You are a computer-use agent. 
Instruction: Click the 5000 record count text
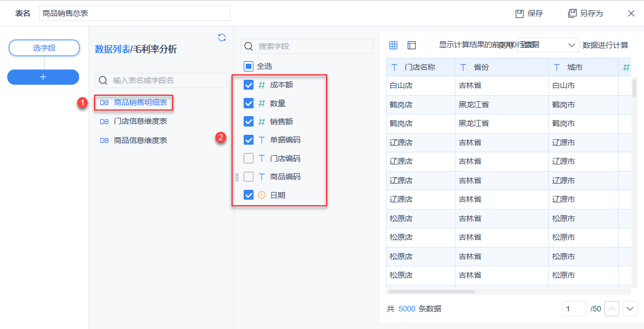(406, 309)
